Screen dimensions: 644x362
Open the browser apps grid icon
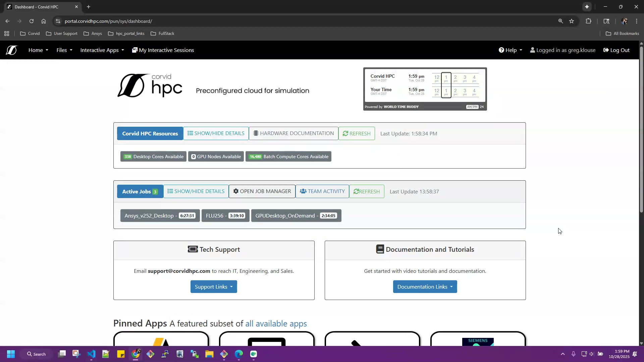coord(7,34)
